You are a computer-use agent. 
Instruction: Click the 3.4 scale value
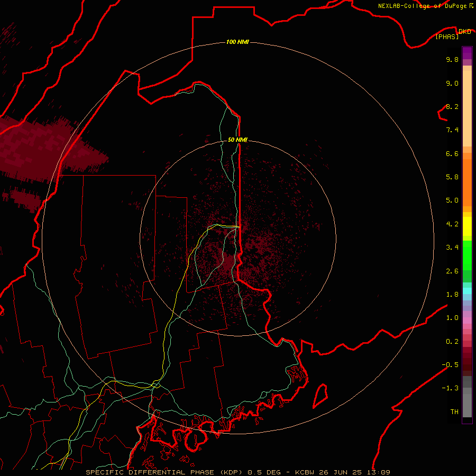click(x=452, y=248)
